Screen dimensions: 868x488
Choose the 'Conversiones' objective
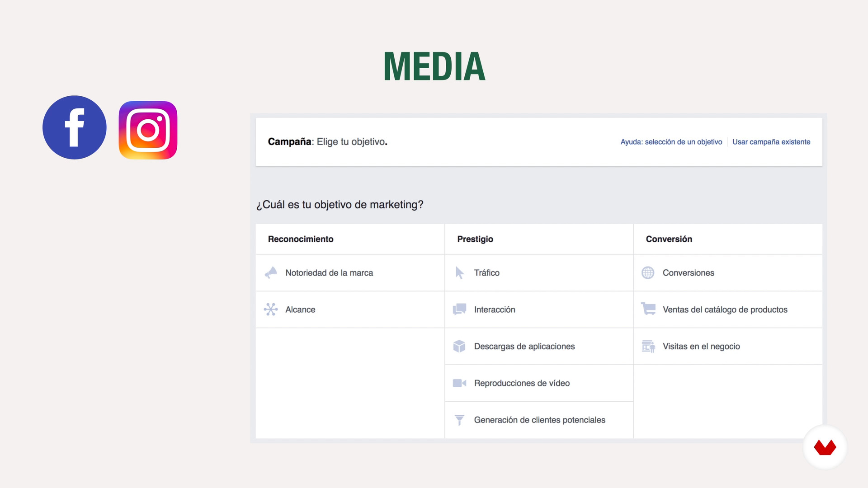click(x=728, y=273)
